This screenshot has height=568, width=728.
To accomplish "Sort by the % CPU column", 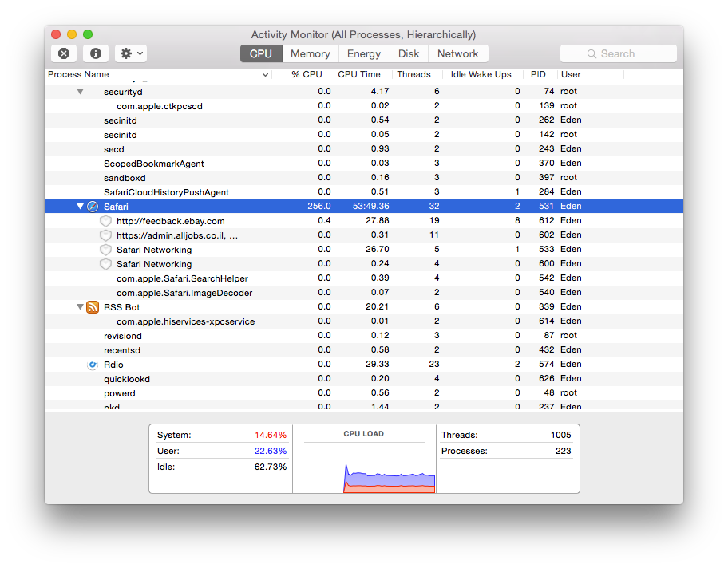I will click(307, 74).
